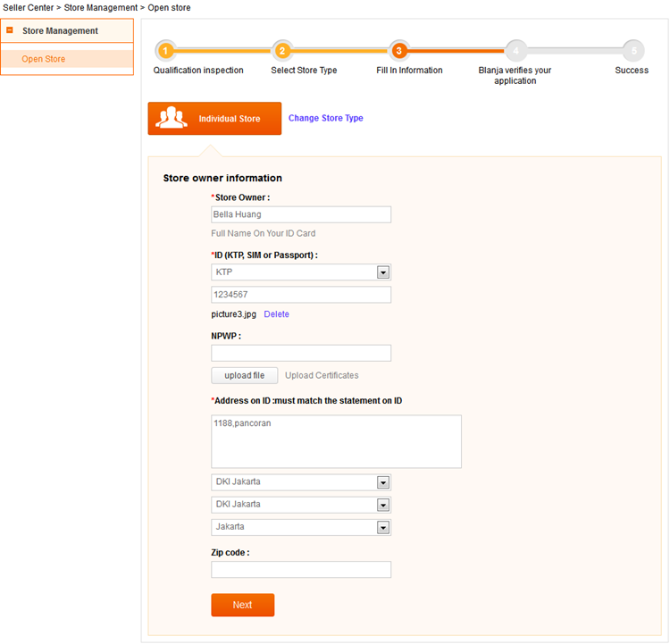Click step 1 Qualification inspection circle
This screenshot has width=670, height=644.
[x=166, y=51]
